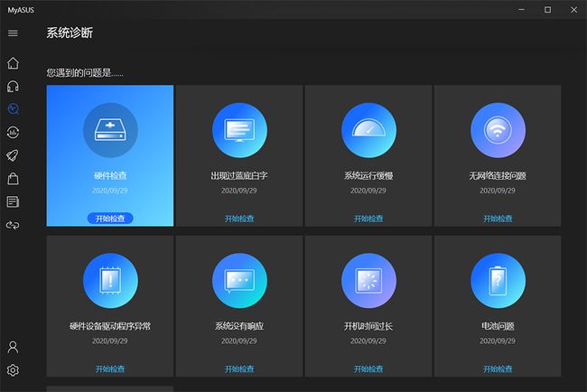This screenshot has height=392, width=587.
Task: Open user account profile icon
Action: (x=13, y=347)
